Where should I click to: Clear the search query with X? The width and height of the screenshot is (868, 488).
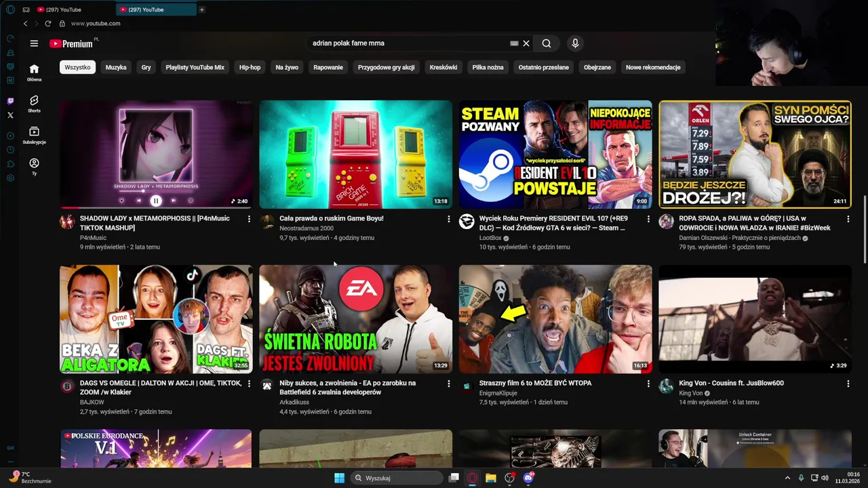click(x=526, y=43)
